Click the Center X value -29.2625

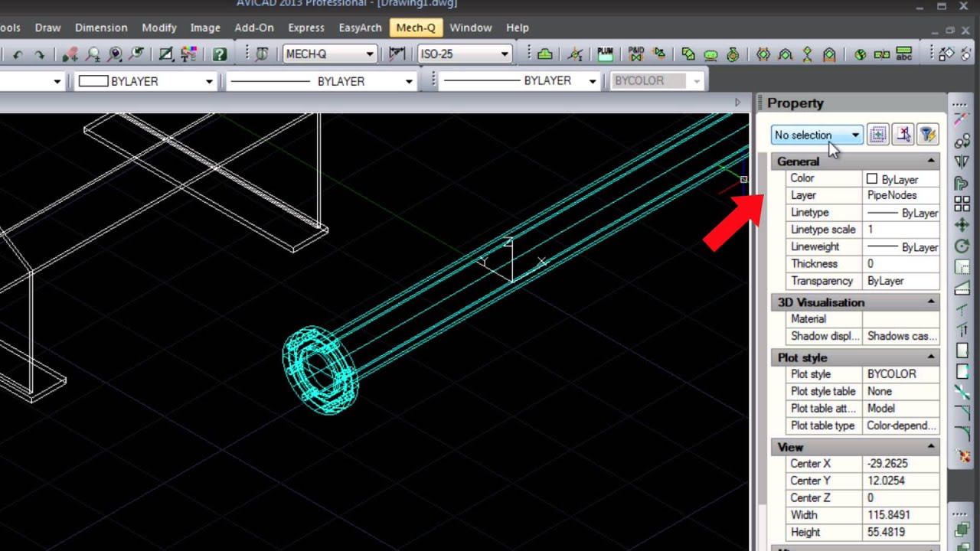tap(901, 464)
